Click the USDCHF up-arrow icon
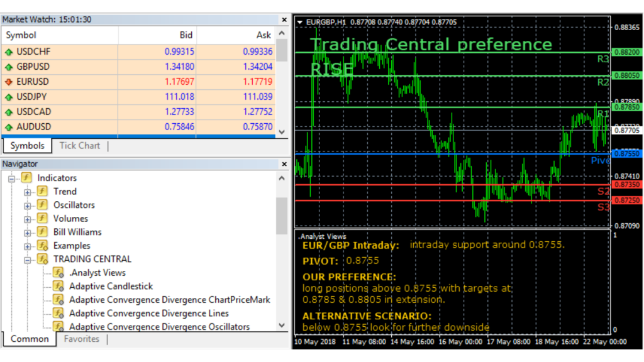Viewport: 644px width, 362px height. click(9, 52)
